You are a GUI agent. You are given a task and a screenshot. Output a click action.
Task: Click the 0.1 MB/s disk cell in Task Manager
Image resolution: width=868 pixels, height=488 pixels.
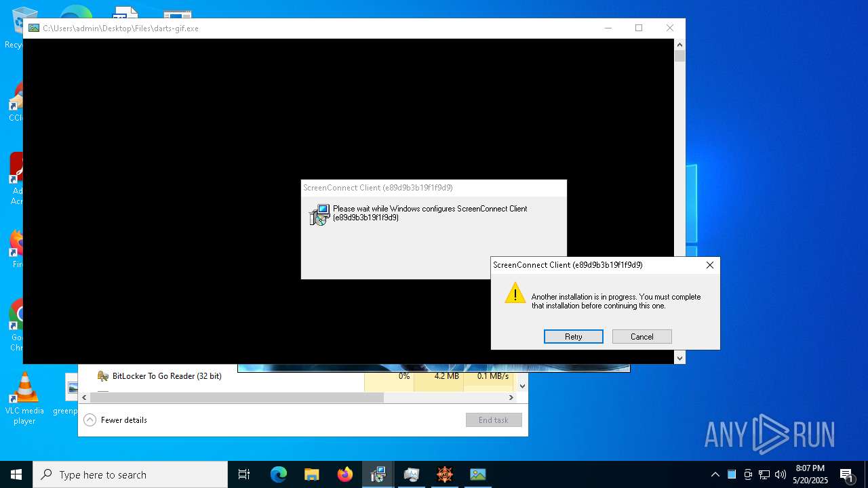pyautogui.click(x=488, y=376)
